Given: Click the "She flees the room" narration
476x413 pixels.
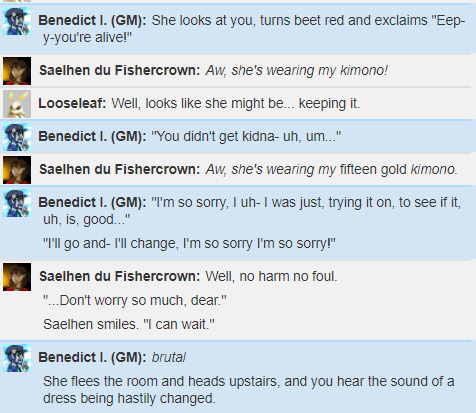Looking at the screenshot, I should coord(249,390).
